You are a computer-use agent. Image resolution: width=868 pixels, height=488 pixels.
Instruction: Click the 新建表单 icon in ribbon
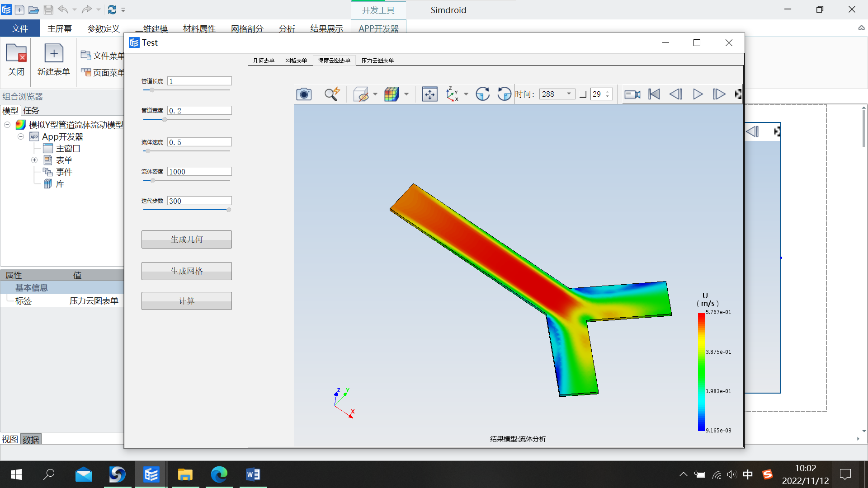click(53, 53)
